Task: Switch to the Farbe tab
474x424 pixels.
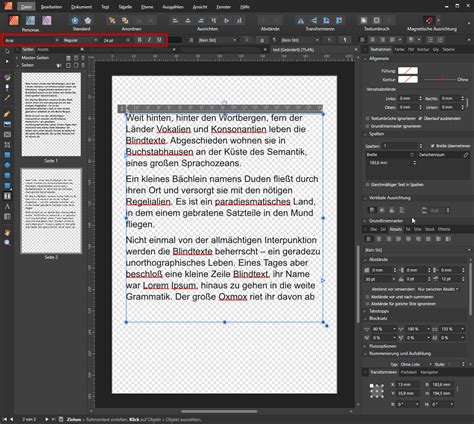Action: tap(399, 50)
